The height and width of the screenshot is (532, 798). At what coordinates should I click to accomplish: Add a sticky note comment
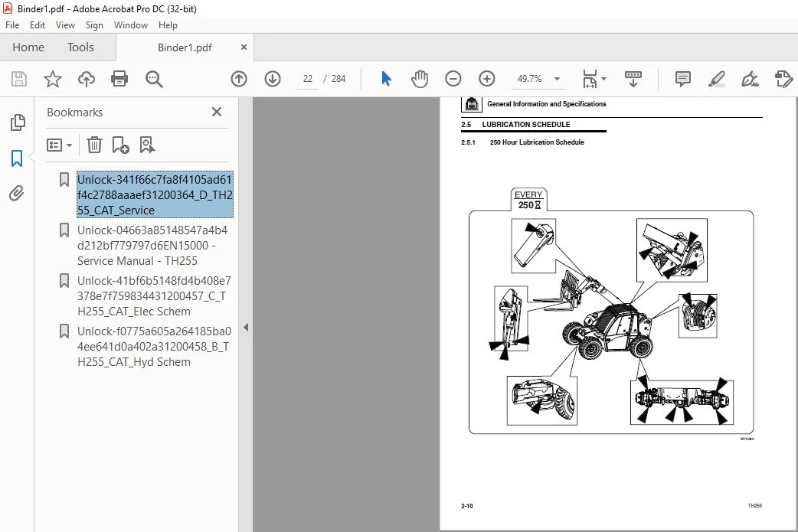pos(683,79)
